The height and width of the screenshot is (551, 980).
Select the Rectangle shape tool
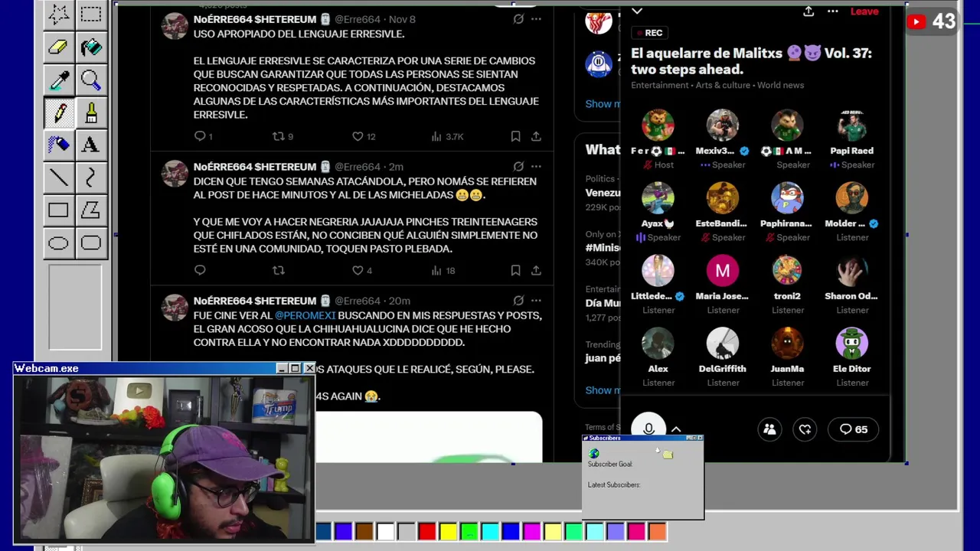pos(58,210)
